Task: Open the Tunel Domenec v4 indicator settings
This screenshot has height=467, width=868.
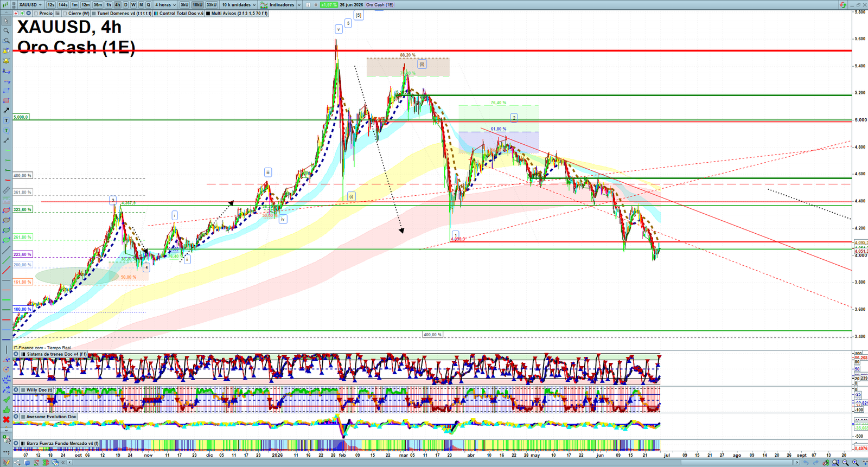Action: [122, 14]
